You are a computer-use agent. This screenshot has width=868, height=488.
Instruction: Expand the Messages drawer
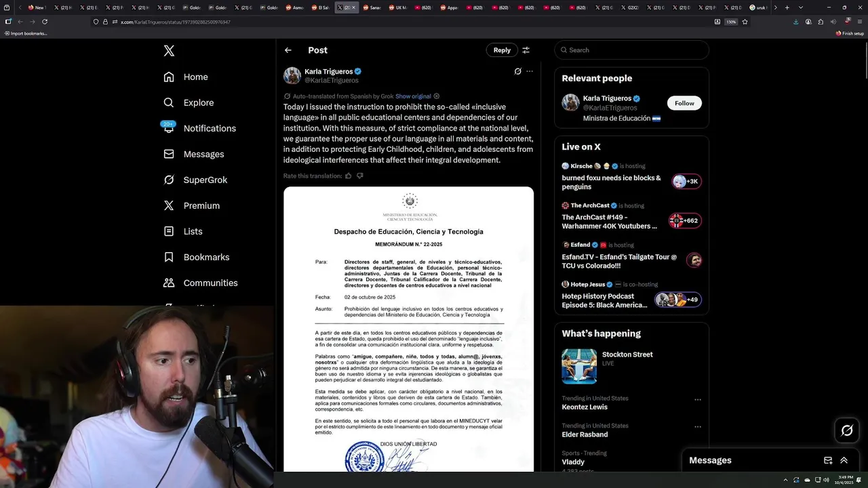tap(844, 460)
